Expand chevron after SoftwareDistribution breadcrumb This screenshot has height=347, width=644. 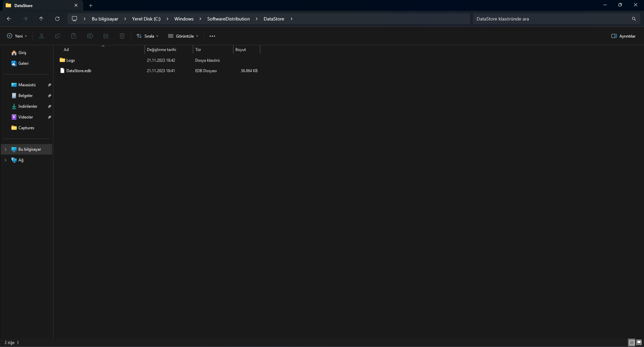(257, 19)
